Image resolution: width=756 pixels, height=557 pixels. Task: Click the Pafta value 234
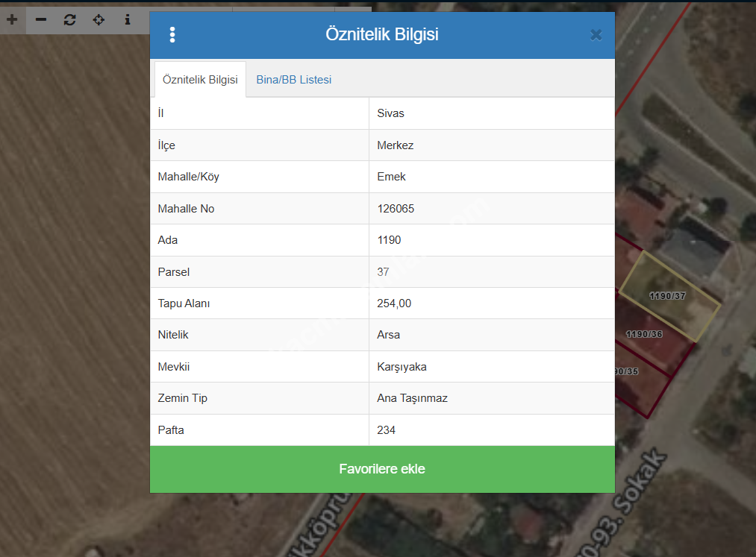pyautogui.click(x=386, y=430)
